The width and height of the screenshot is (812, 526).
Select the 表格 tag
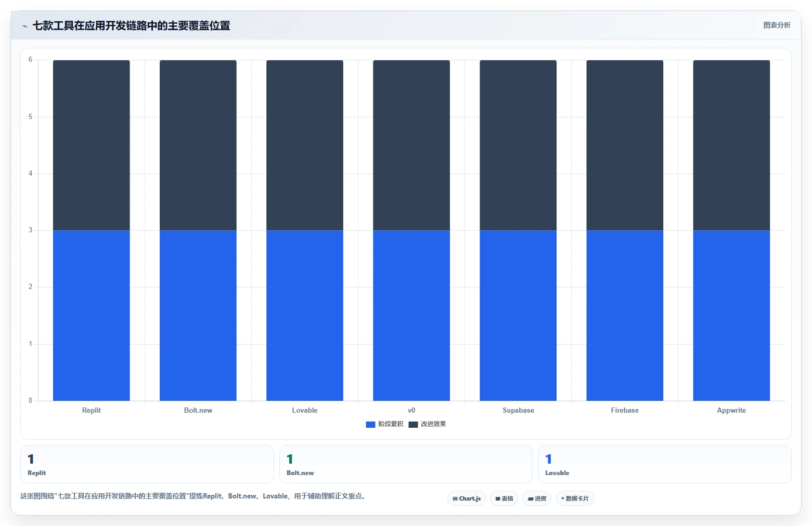coord(504,498)
